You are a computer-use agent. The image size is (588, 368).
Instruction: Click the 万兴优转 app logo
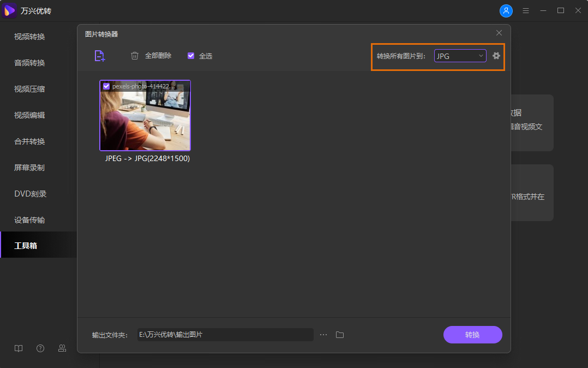click(x=9, y=10)
